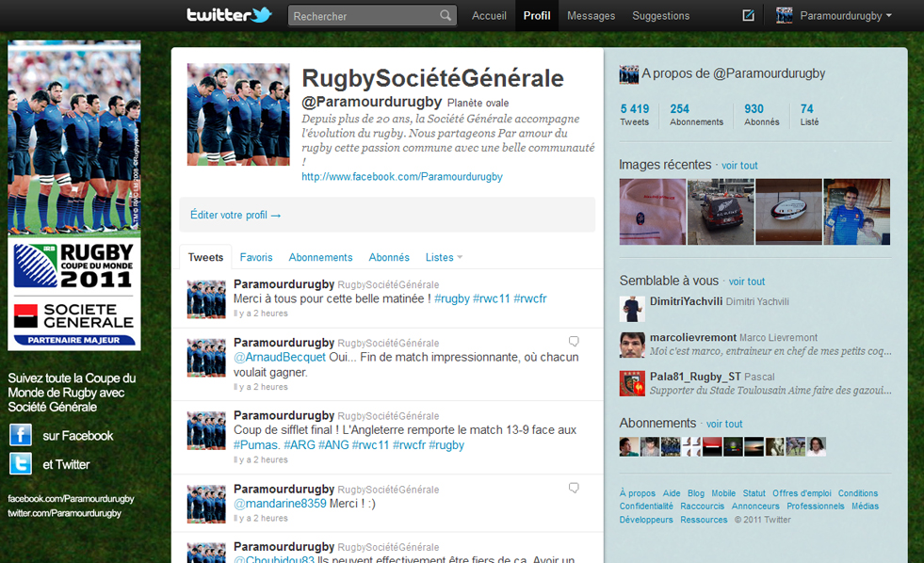Viewport: 924px width, 563px height.
Task: Click 'Éditer votre profil' link
Action: pos(235,215)
